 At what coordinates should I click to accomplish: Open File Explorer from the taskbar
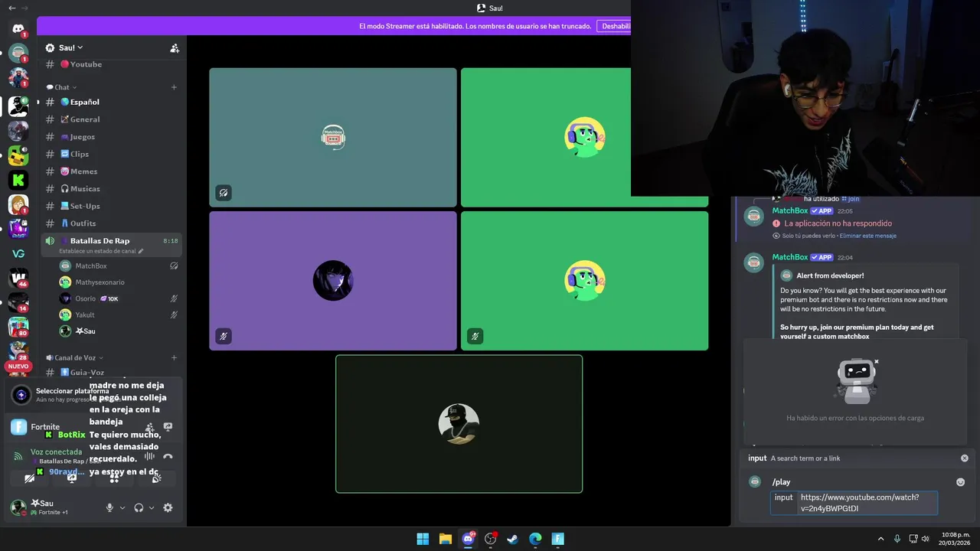[445, 539]
